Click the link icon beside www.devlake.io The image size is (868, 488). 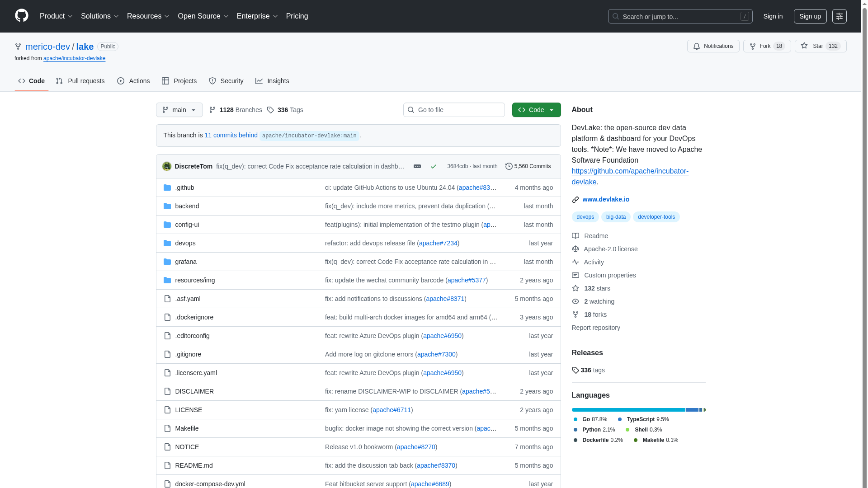click(x=576, y=199)
